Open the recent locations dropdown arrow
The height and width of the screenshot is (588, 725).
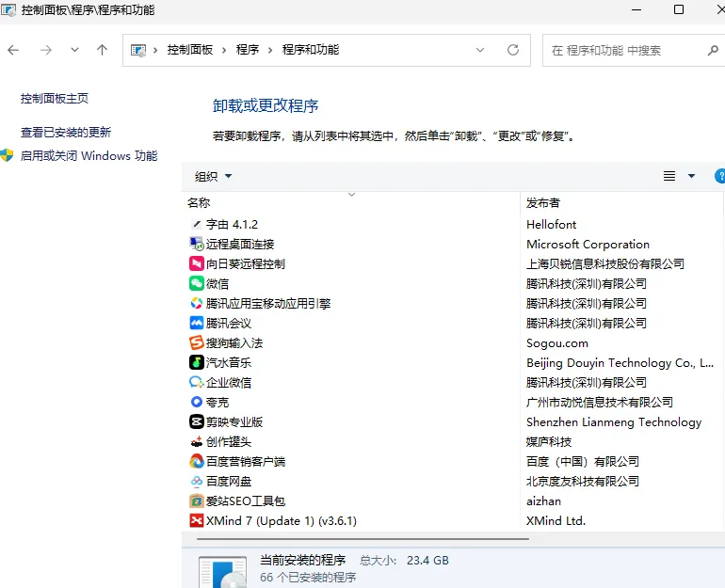click(x=74, y=50)
